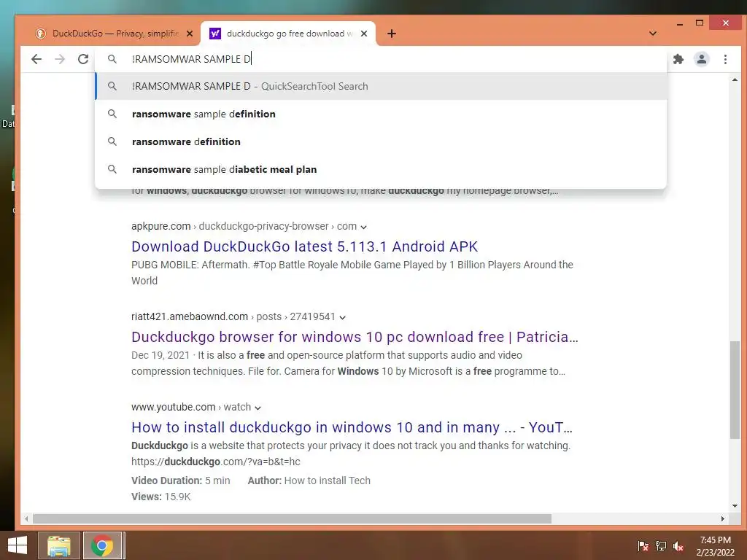Viewport: 747px width, 560px height.
Task: Click the 'Views: 15.9K' text
Action: coord(161,497)
